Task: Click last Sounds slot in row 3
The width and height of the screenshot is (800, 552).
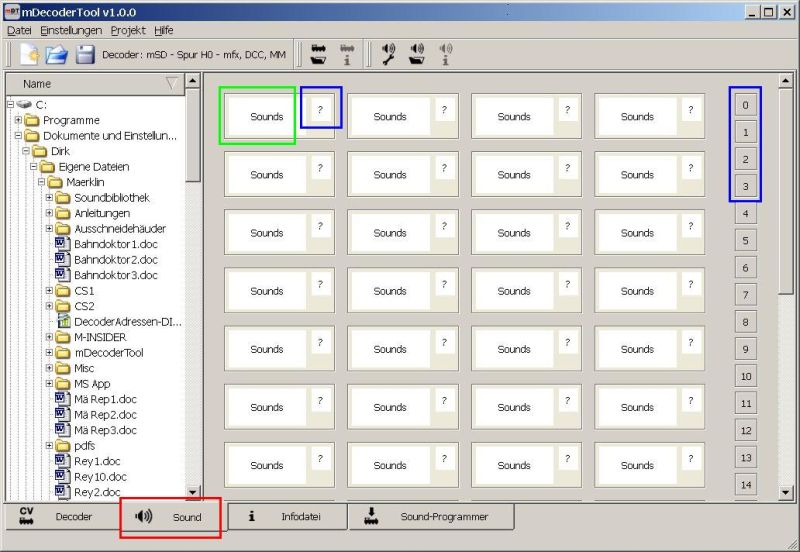Action: [x=637, y=291]
